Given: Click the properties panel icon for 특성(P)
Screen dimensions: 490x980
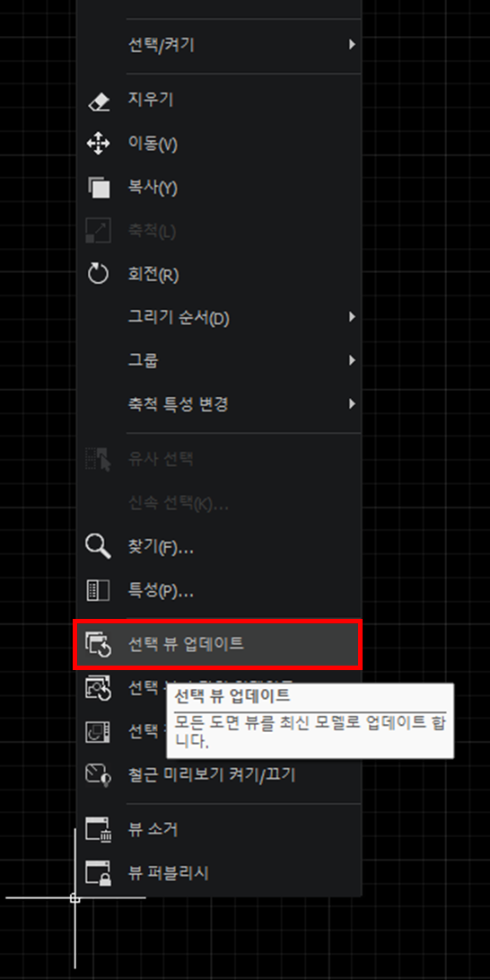Looking at the screenshot, I should point(98,590).
